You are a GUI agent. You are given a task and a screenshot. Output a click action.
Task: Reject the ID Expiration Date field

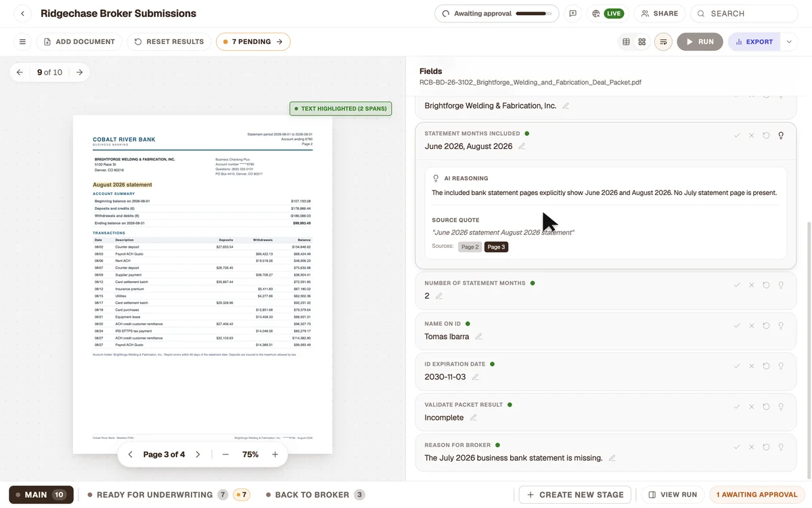(x=752, y=366)
